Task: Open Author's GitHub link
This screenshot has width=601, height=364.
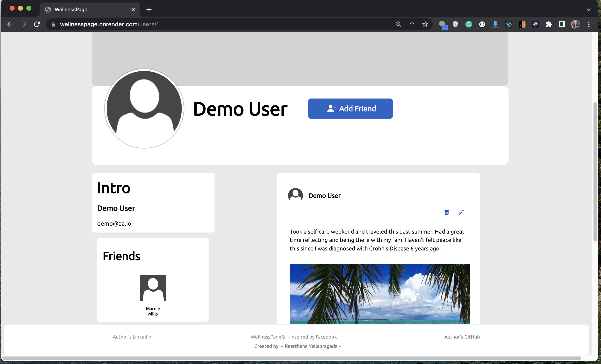Action: click(x=462, y=337)
